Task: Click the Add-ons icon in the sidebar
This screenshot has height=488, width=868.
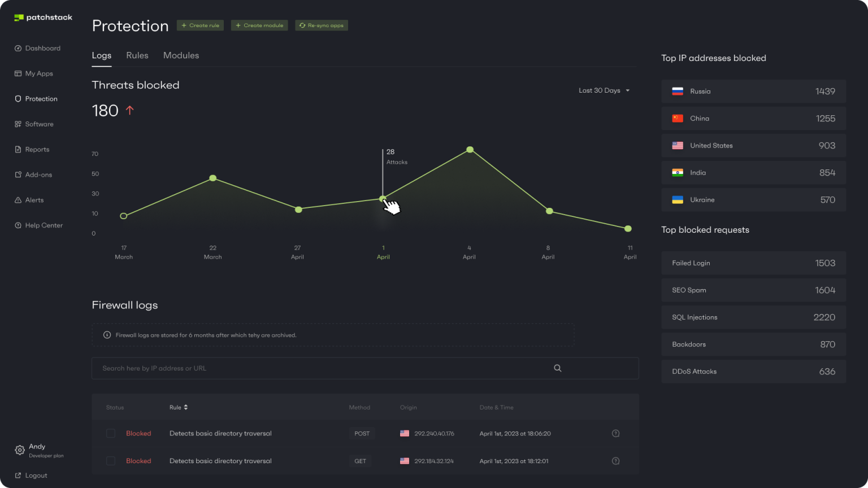Action: click(18, 175)
